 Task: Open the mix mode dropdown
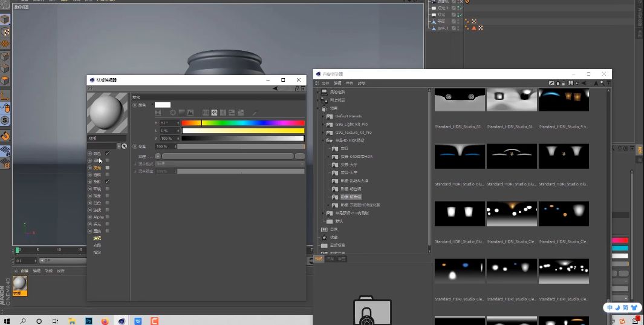pos(230,164)
